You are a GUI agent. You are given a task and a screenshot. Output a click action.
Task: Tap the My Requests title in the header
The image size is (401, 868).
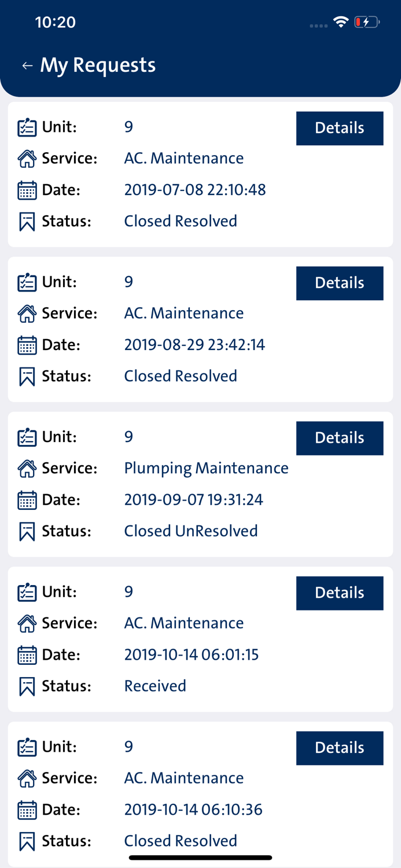coord(97,65)
